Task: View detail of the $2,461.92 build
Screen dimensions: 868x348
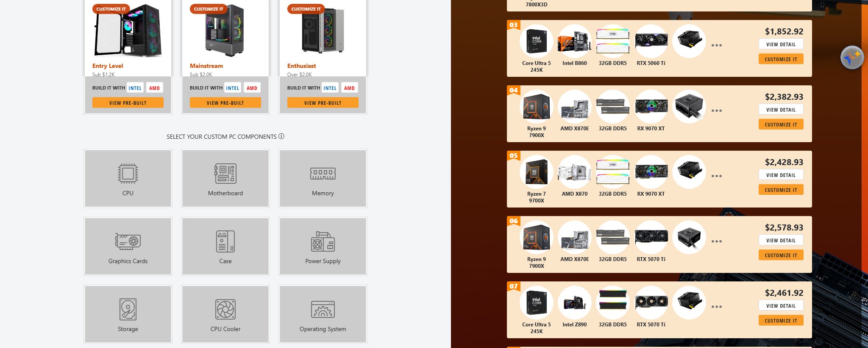Action: (781, 306)
